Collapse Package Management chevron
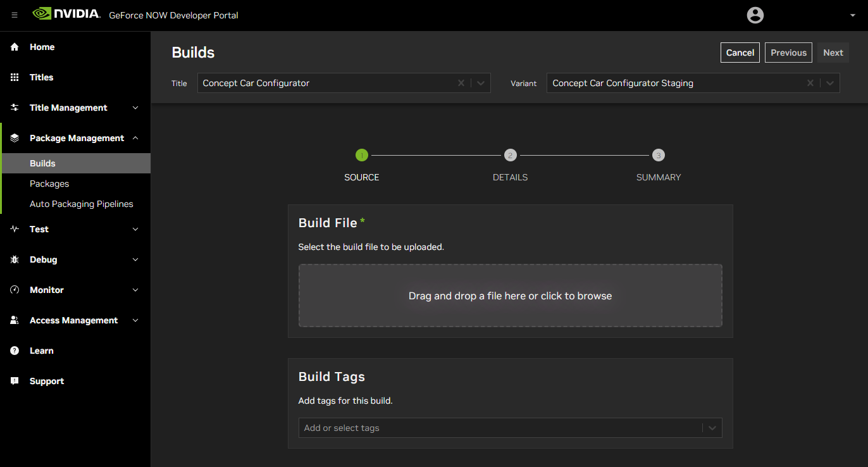Image resolution: width=868 pixels, height=467 pixels. (135, 138)
